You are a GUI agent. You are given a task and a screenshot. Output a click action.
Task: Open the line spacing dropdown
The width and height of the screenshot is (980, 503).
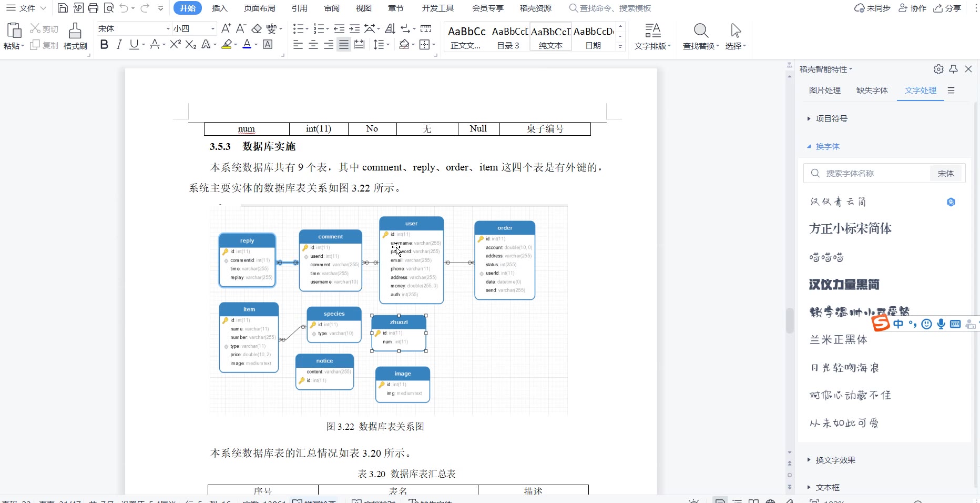[x=388, y=45]
